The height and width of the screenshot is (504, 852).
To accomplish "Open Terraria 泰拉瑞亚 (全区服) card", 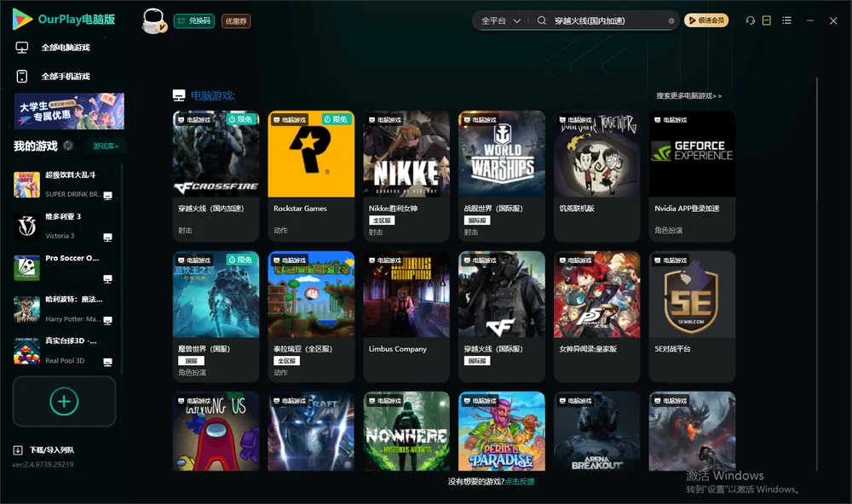I will (311, 317).
